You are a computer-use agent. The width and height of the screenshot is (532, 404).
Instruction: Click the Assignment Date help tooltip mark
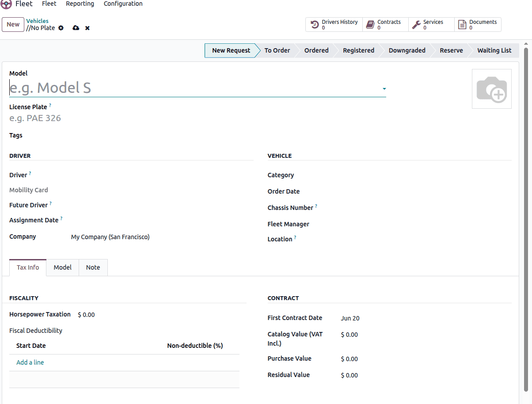pos(61,218)
